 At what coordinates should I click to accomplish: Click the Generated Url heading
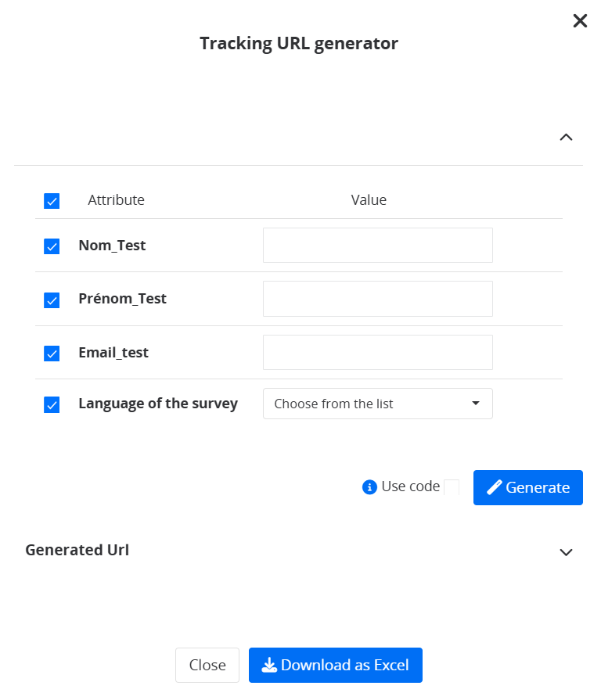(77, 550)
